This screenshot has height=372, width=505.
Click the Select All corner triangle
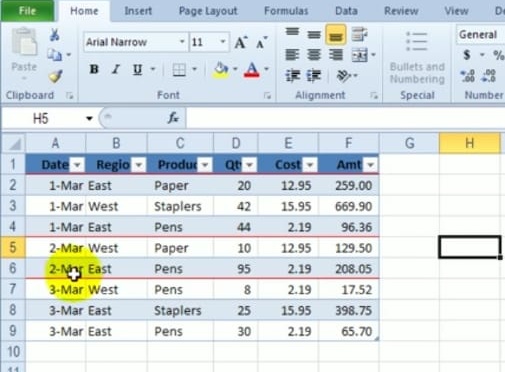pyautogui.click(x=14, y=144)
